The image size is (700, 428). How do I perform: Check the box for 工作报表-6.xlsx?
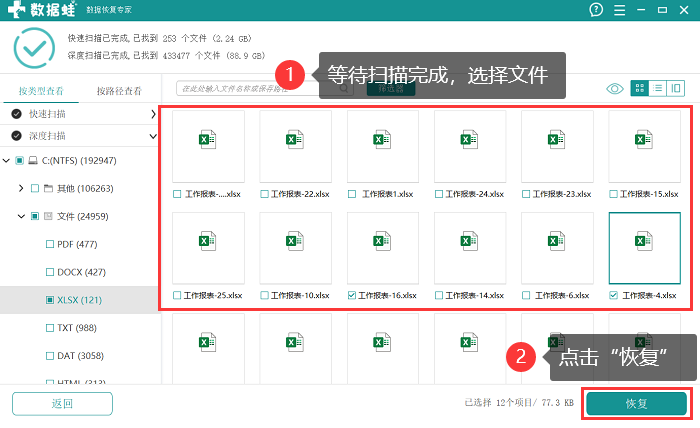pos(526,295)
